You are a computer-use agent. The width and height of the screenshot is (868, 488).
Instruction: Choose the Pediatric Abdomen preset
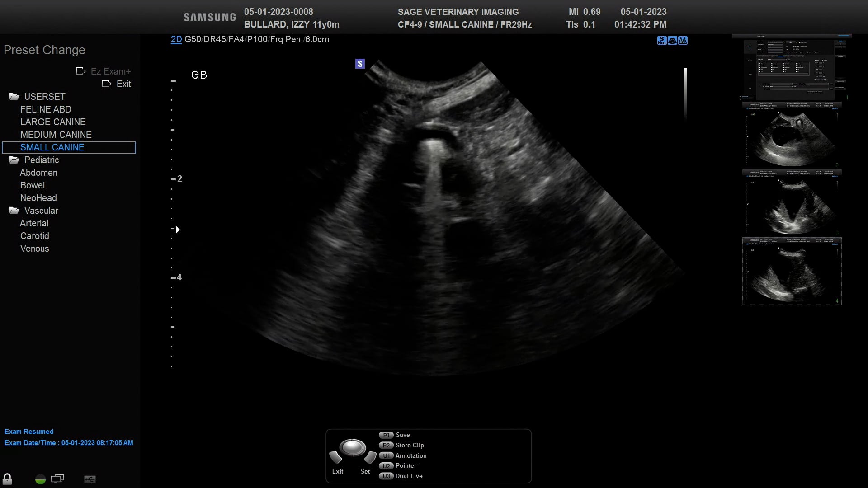point(38,173)
